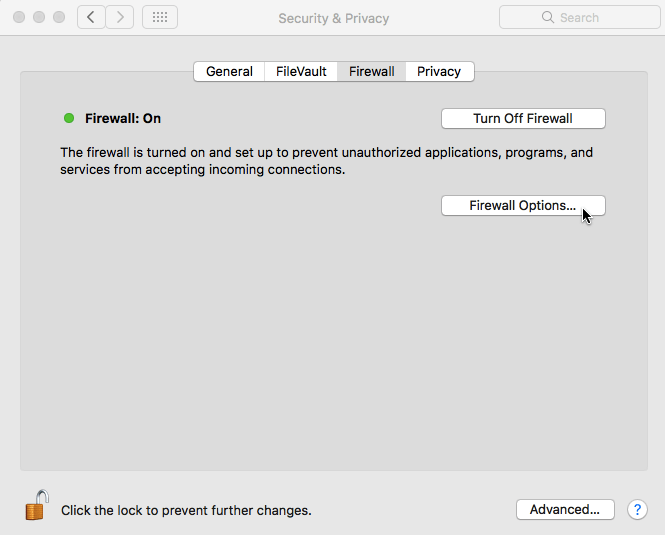Switch to the Privacy tab
This screenshot has width=665, height=535.
coord(439,71)
